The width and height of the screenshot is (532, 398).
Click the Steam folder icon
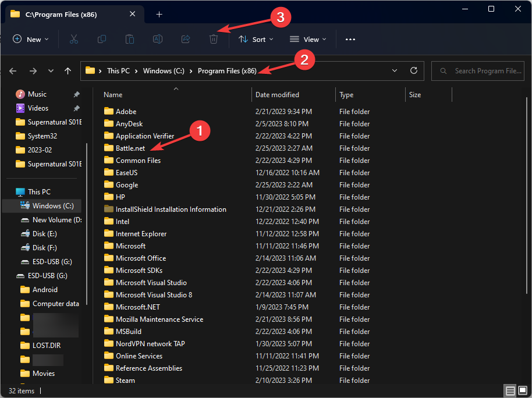point(109,380)
